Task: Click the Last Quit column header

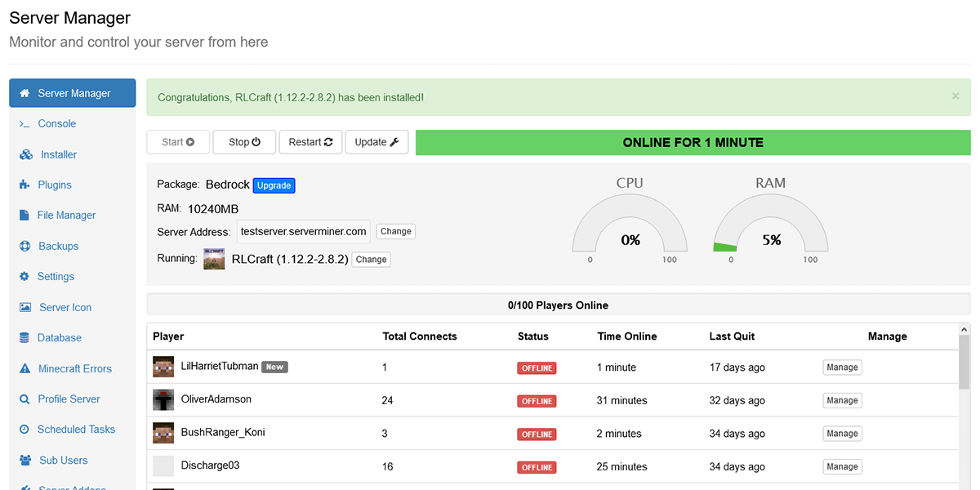Action: click(x=732, y=336)
